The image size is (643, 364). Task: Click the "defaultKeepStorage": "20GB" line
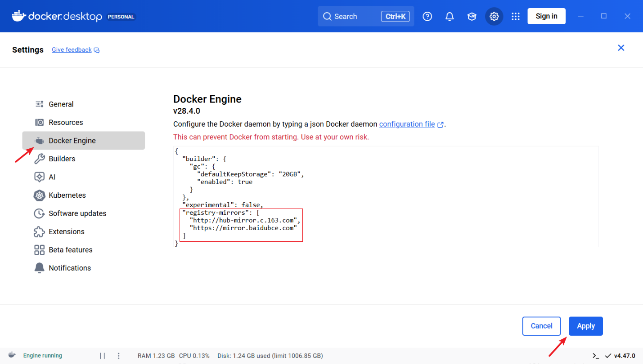pos(251,174)
